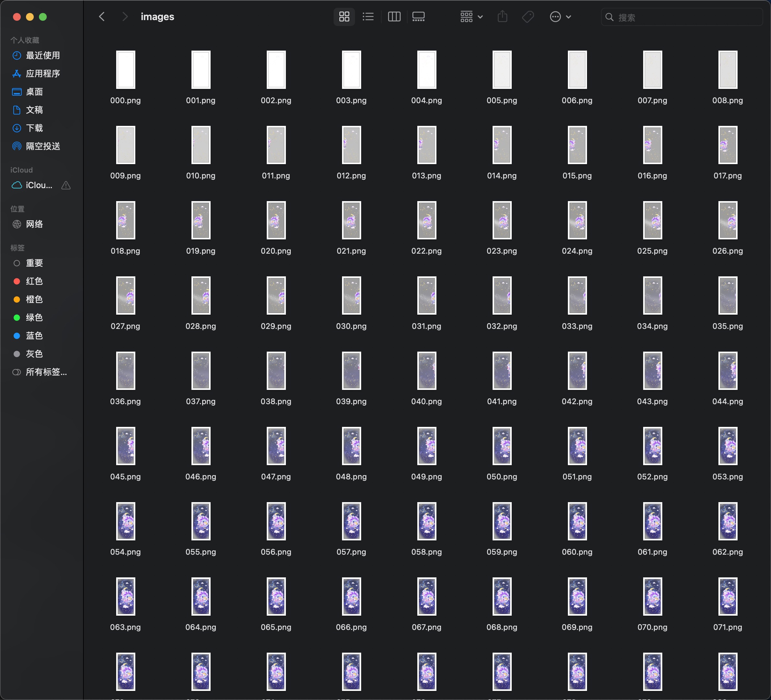
Task: Open the group-by dropdown
Action: (x=471, y=17)
